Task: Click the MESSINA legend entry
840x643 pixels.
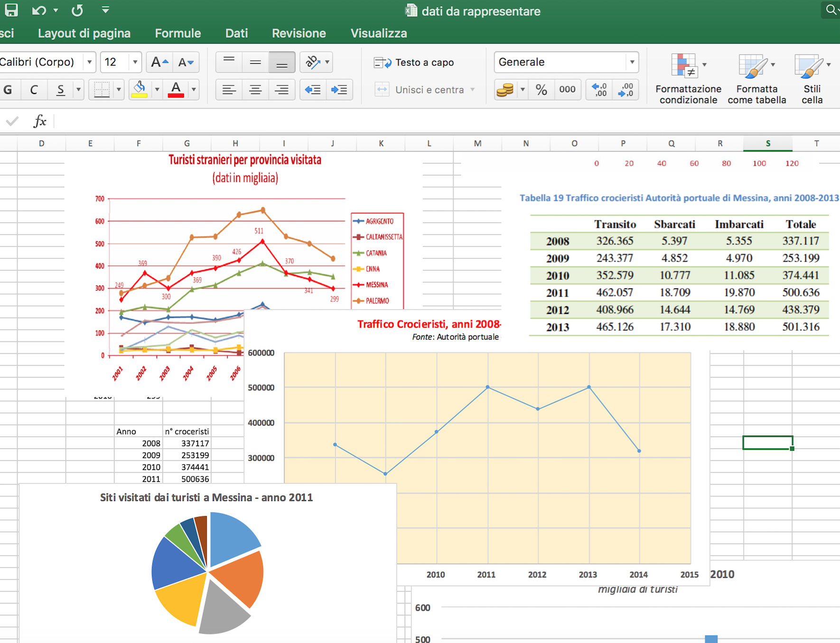Action: 371,285
